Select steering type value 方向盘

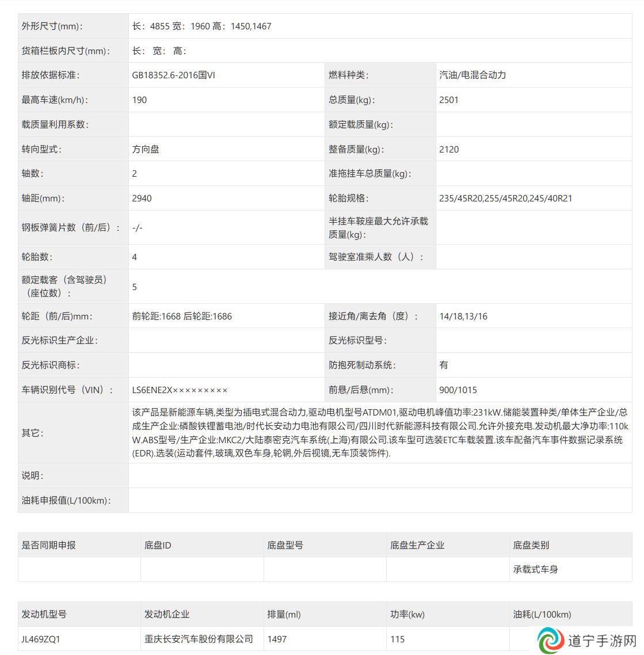point(146,149)
